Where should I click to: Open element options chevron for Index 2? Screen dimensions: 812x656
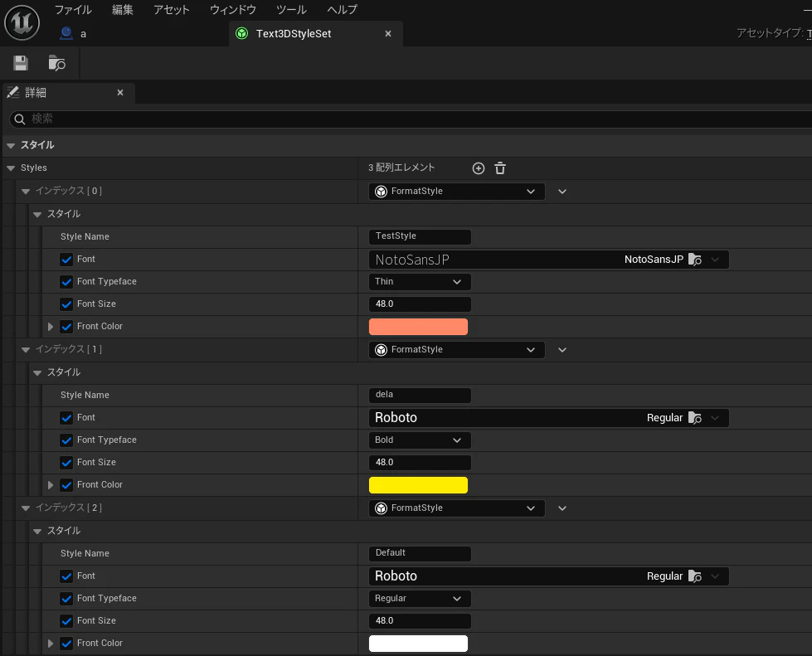tap(562, 508)
